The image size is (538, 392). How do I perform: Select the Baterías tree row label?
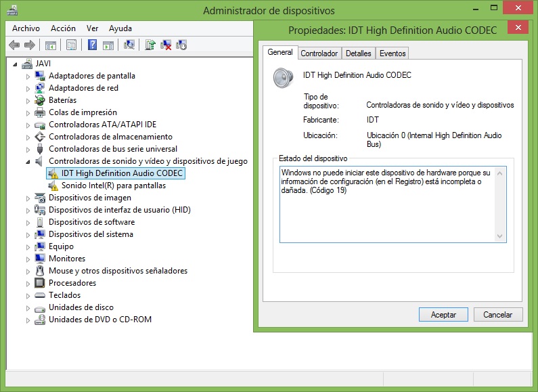coord(62,100)
